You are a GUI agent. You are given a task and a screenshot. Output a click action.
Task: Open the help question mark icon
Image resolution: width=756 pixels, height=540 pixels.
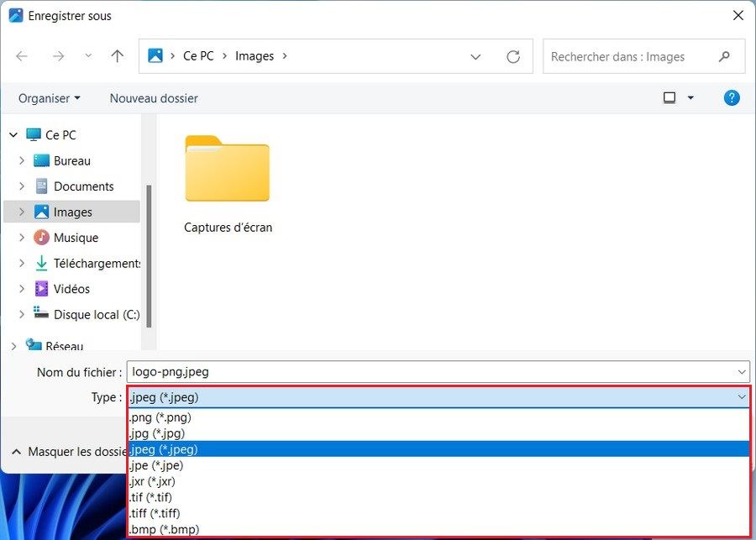(x=732, y=98)
